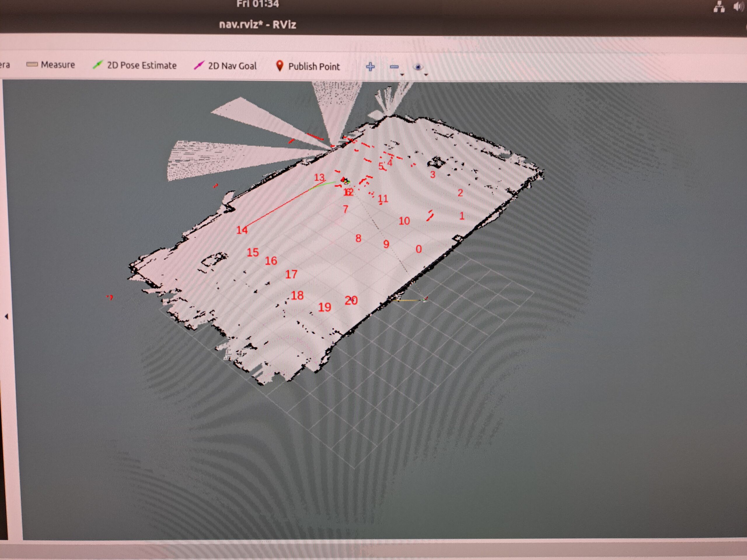Open dropdown arrow beside the eye icon
This screenshot has height=560, width=747.
tap(426, 75)
